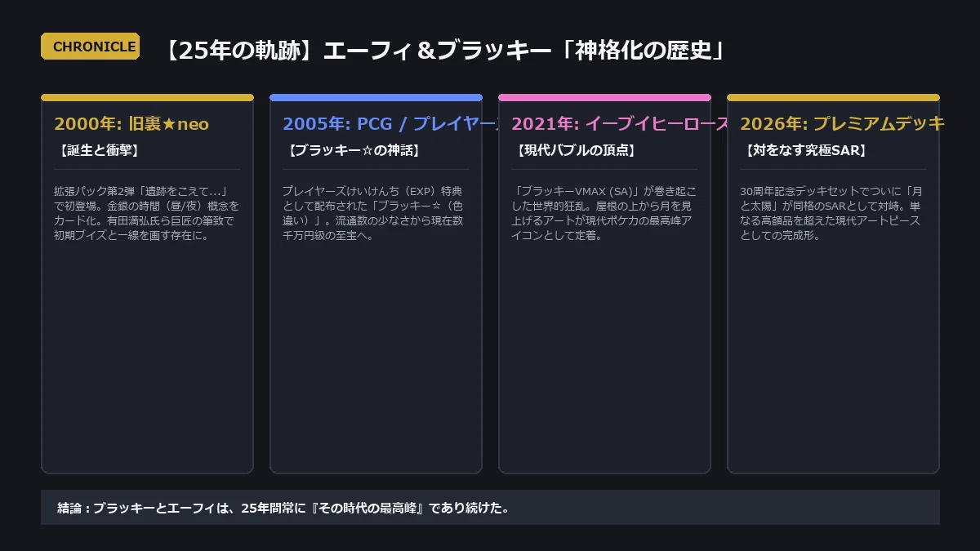
Task: Click the paragraph starting 拡張パック第2弾
Action: point(147,214)
